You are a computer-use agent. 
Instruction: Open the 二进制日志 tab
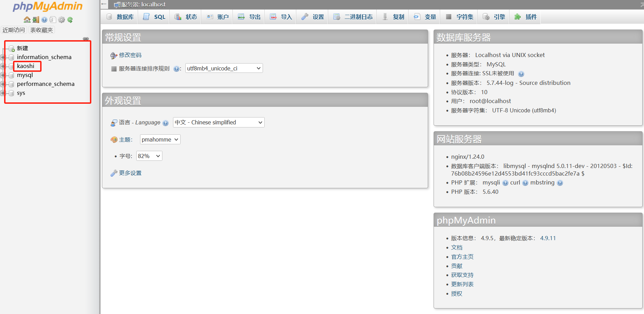coord(353,17)
